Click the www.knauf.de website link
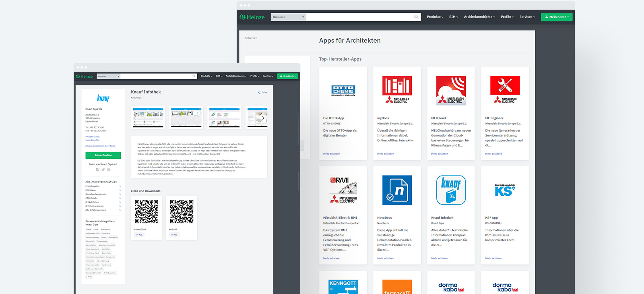Screen dimensions: 644x294 pyautogui.click(x=93, y=140)
